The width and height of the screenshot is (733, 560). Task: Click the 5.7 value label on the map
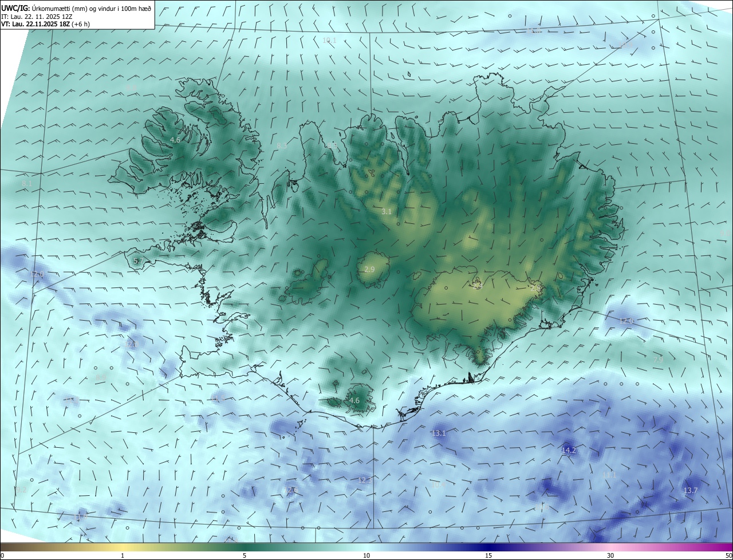pyautogui.click(x=138, y=261)
